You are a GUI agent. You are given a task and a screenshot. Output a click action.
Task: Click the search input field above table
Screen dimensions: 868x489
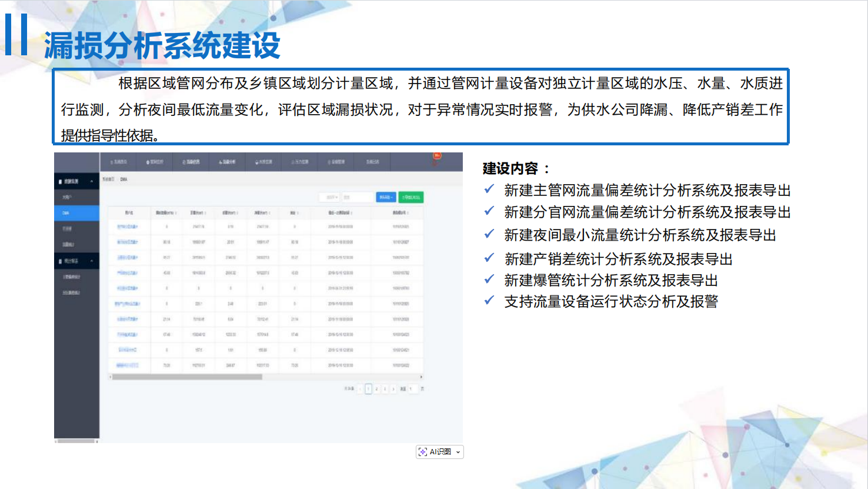click(x=358, y=197)
